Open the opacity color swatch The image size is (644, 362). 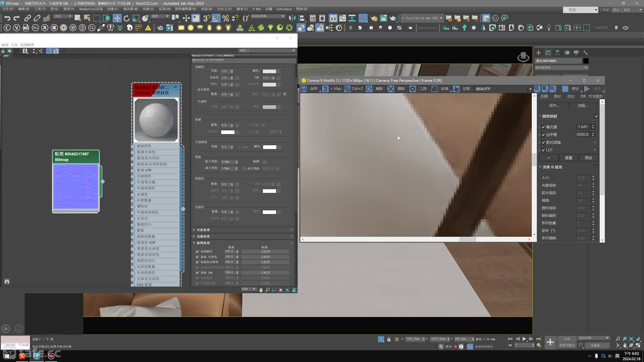pos(269,147)
